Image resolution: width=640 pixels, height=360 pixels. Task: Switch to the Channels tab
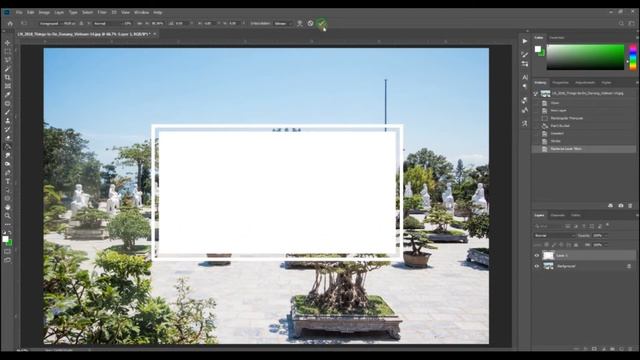pyautogui.click(x=558, y=215)
